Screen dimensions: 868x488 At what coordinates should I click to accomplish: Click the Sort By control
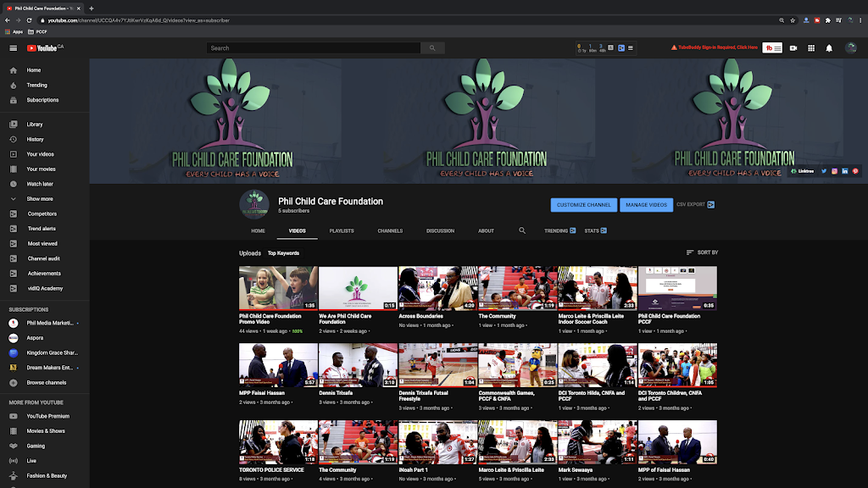(x=702, y=252)
